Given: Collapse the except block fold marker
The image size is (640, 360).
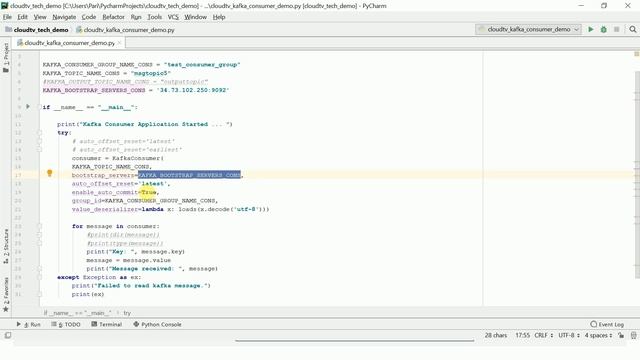Looking at the screenshot, I should pyautogui.click(x=40, y=277).
